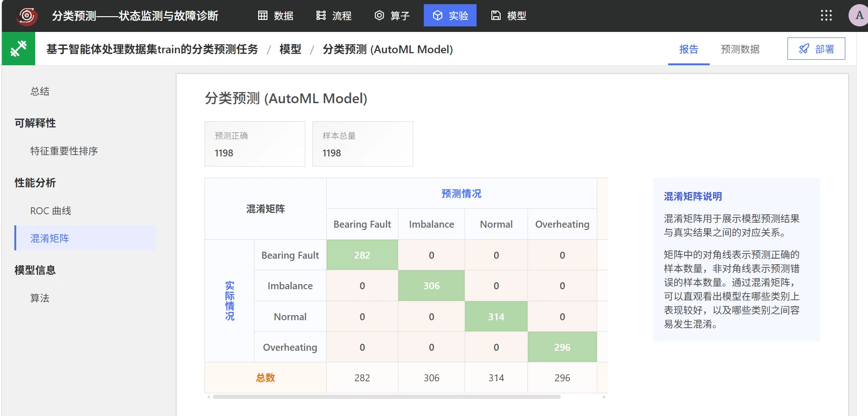Switch to the 预测数据 tab

[x=740, y=49]
